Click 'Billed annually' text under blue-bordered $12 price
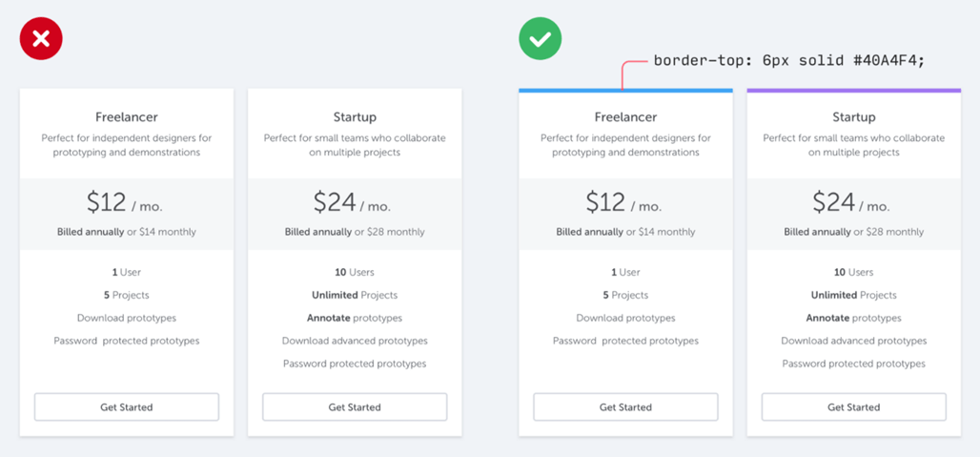This screenshot has height=457, width=980. tap(589, 232)
